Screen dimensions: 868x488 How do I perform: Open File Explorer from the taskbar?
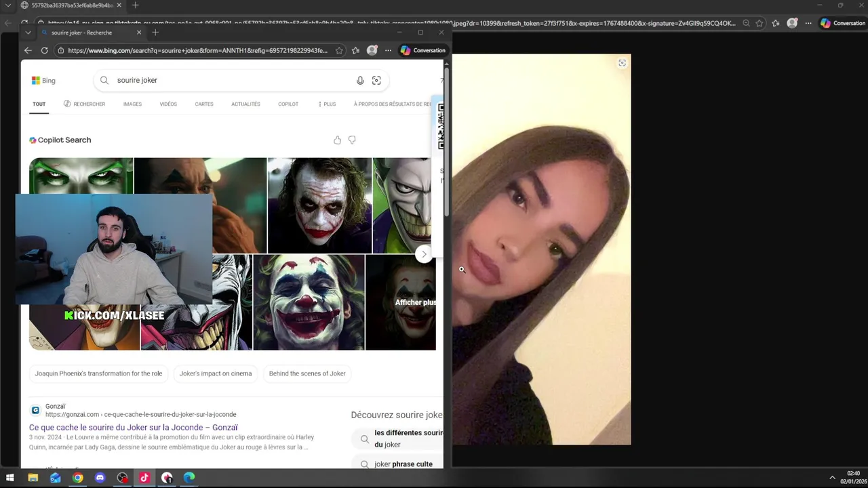click(x=33, y=478)
